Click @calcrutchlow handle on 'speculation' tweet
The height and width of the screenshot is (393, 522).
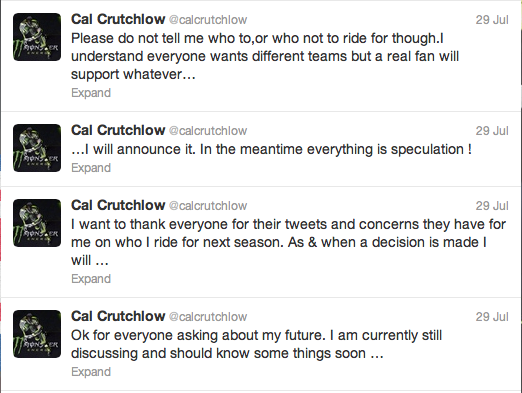point(208,131)
